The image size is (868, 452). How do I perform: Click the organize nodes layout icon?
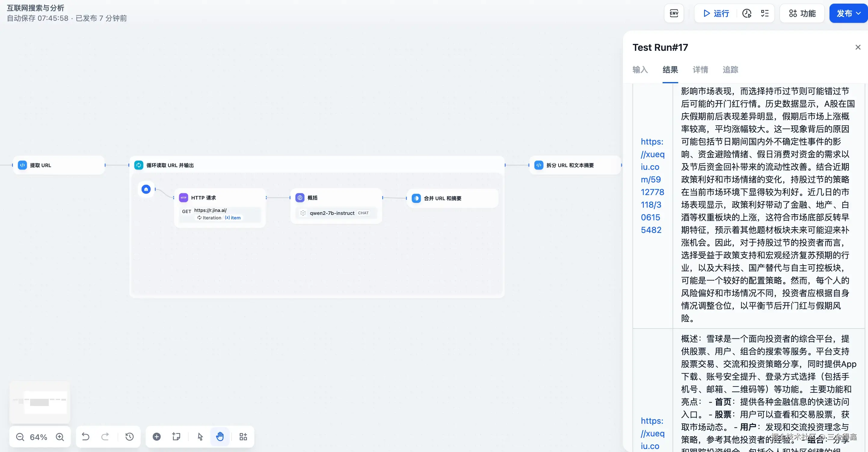point(243,437)
